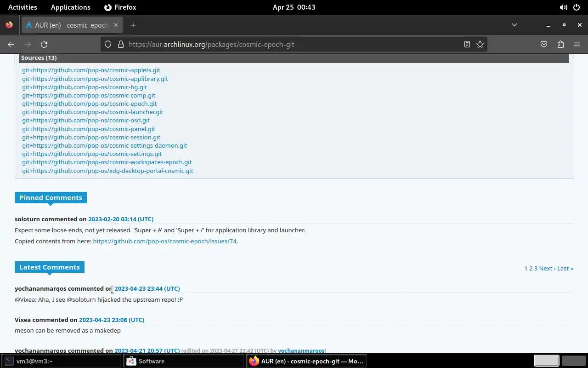
Task: Click the tracking protection shield icon
Action: pos(108,44)
